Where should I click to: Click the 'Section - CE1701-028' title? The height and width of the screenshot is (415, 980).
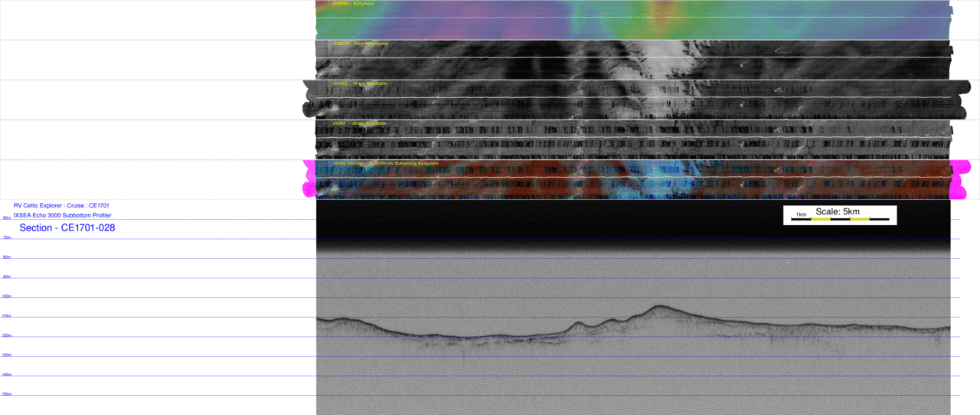coord(67,228)
